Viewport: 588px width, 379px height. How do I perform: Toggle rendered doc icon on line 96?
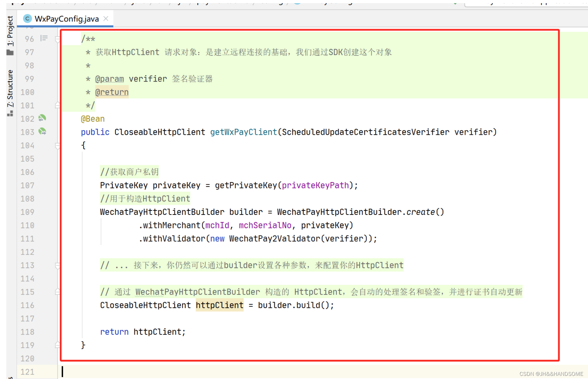pyautogui.click(x=44, y=38)
